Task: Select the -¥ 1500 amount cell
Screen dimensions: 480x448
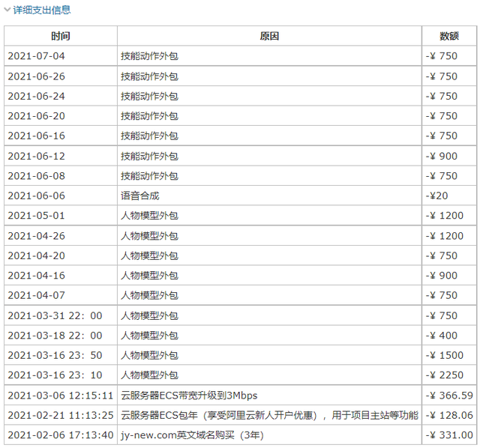Action: coord(449,355)
